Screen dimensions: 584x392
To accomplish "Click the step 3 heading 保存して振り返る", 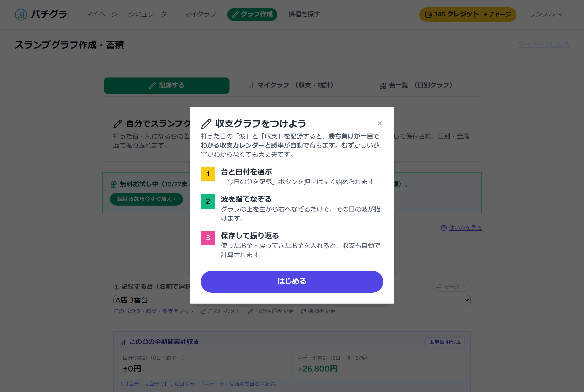I will [x=250, y=236].
